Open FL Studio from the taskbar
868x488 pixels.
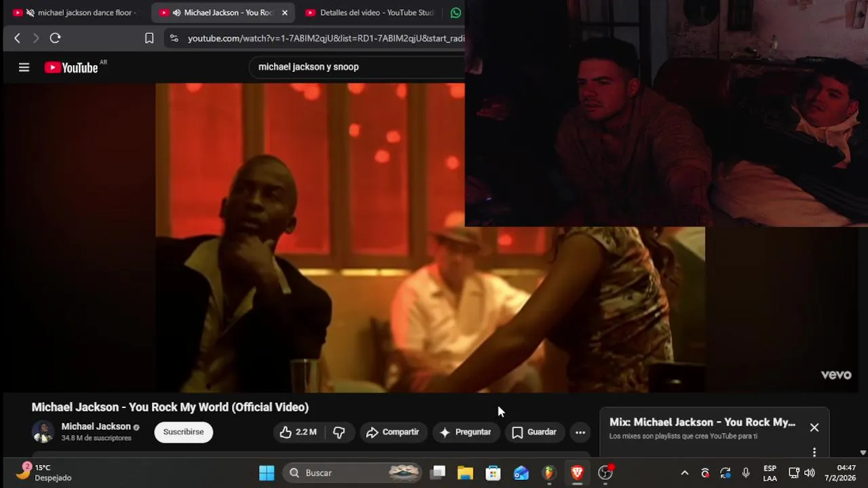pyautogui.click(x=549, y=473)
